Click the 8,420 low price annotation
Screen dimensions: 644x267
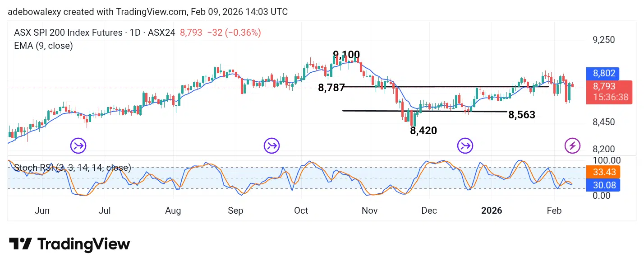coord(423,131)
